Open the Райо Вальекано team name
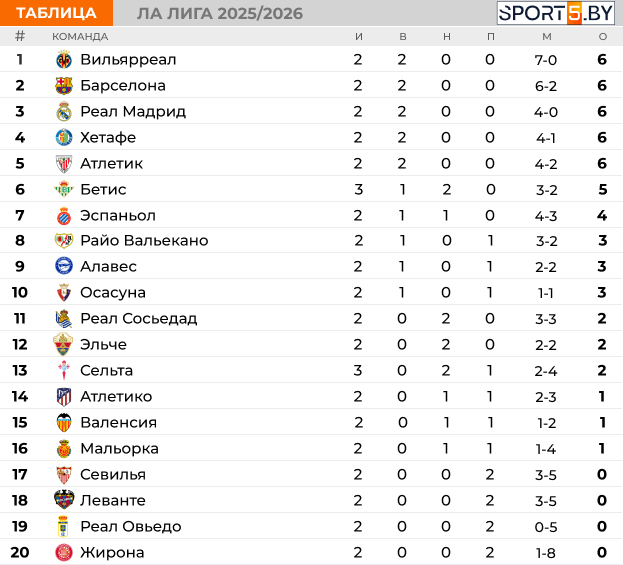Image resolution: width=623 pixels, height=565 pixels. (144, 240)
